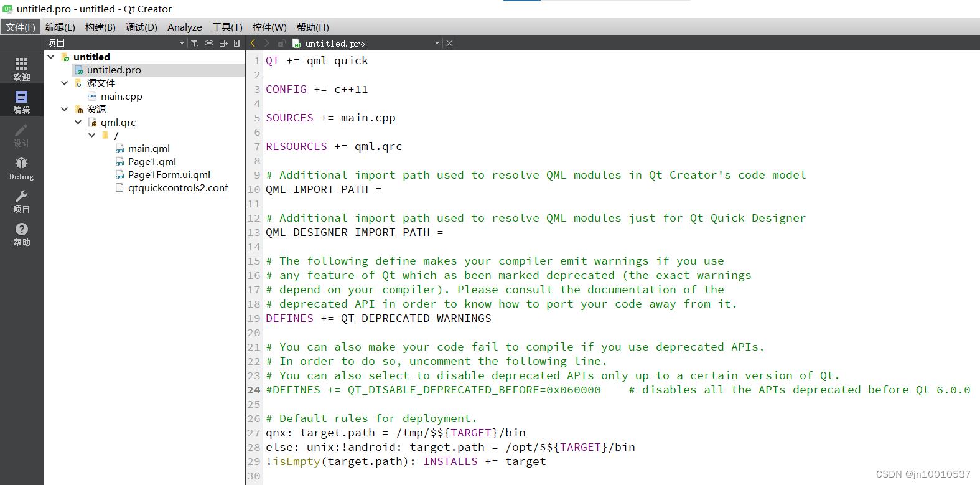Click the file lock writable icon
The width and height of the screenshot is (980, 485).
point(281,43)
